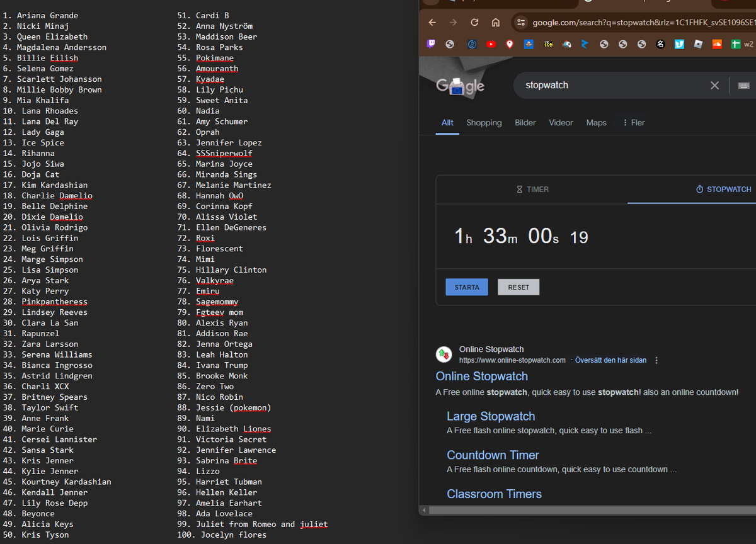
Task: Open the YouTube bookmark
Action: [x=491, y=44]
